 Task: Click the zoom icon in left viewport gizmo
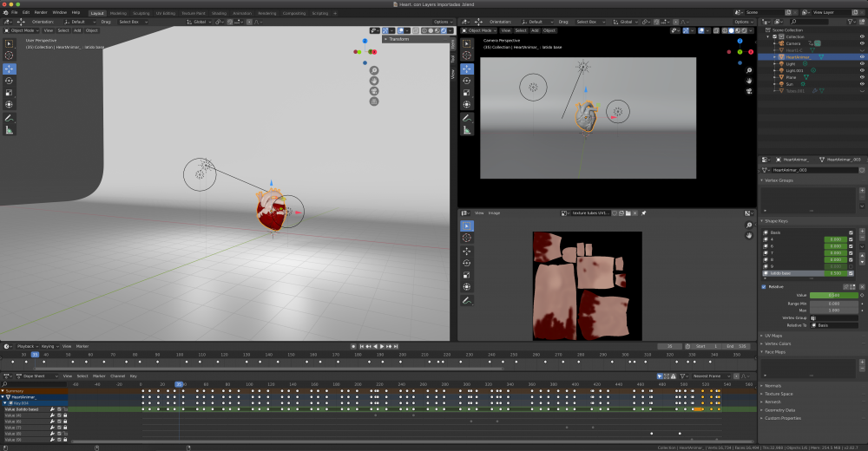tap(374, 70)
